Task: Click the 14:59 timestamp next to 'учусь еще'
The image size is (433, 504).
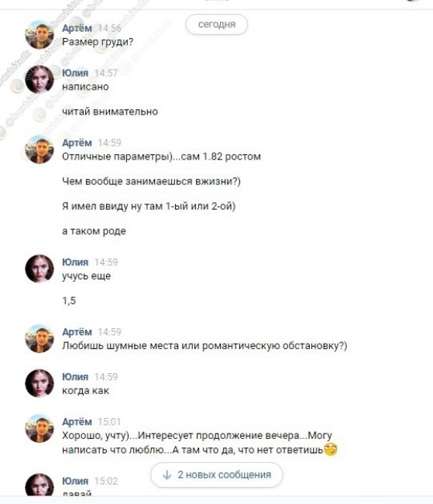Action: point(106,262)
